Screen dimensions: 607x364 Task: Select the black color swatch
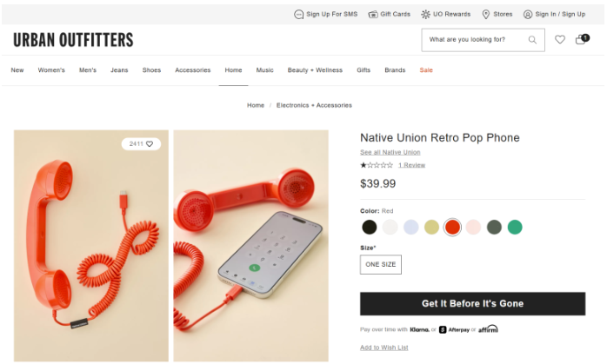[x=370, y=227]
